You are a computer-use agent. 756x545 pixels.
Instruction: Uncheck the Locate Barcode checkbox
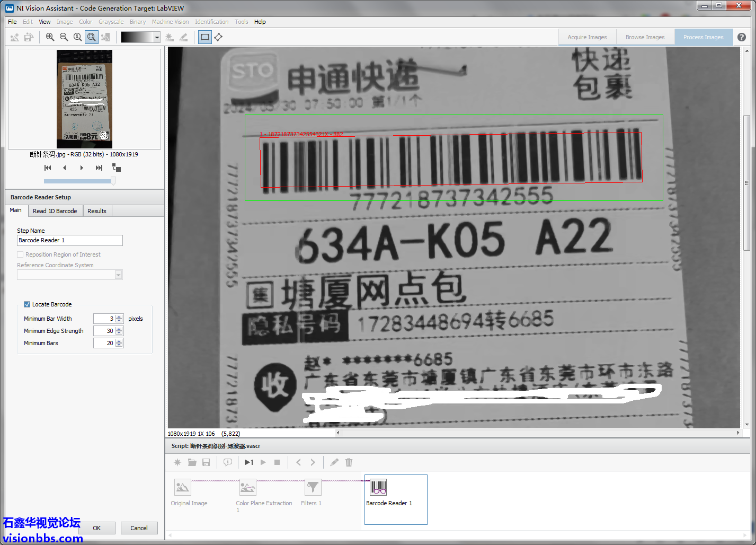click(x=27, y=304)
